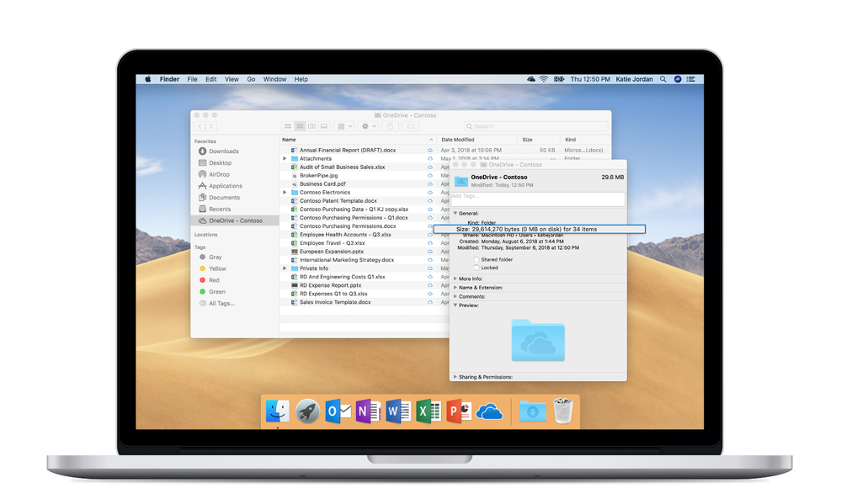The image size is (841, 504).
Task: Expand the Sharing & Permissions section
Action: coord(455,377)
